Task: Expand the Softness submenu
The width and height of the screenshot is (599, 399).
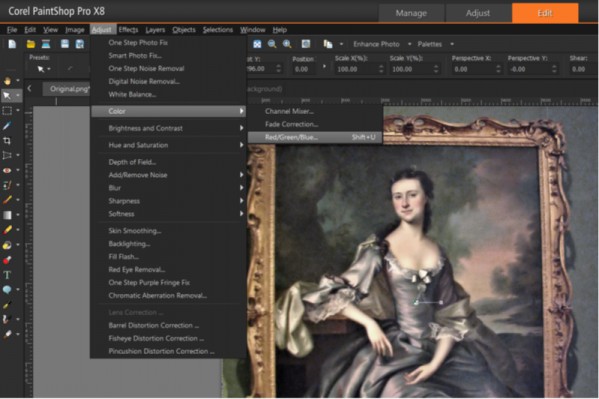Action: [x=168, y=214]
